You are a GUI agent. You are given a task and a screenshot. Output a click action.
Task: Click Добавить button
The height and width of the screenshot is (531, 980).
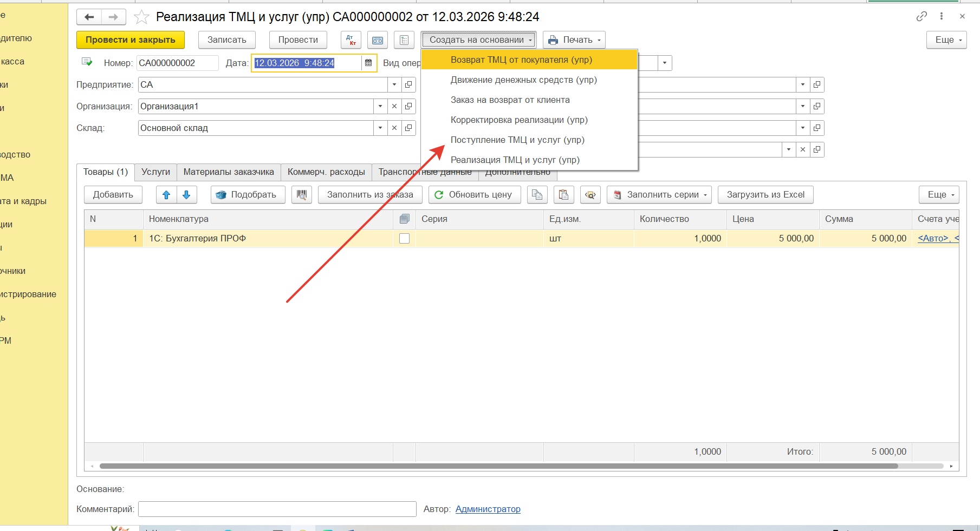point(113,195)
